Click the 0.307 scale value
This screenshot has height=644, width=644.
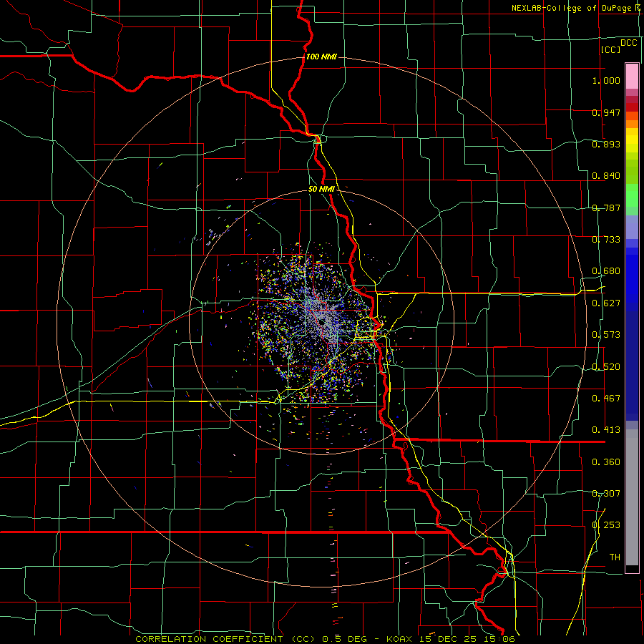[x=606, y=494]
